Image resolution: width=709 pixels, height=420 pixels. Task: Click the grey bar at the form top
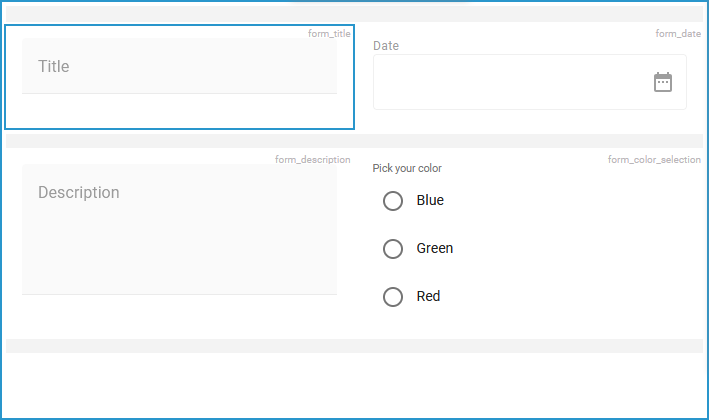tap(354, 15)
